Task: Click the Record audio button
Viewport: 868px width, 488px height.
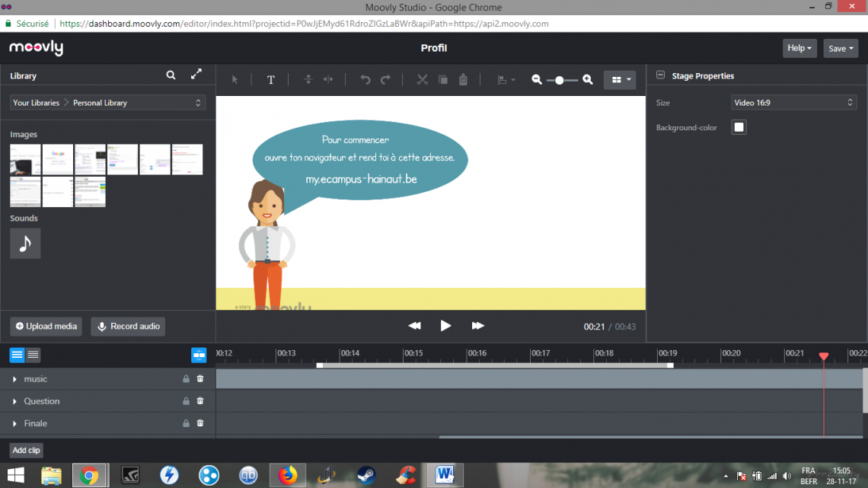Action: (x=128, y=327)
